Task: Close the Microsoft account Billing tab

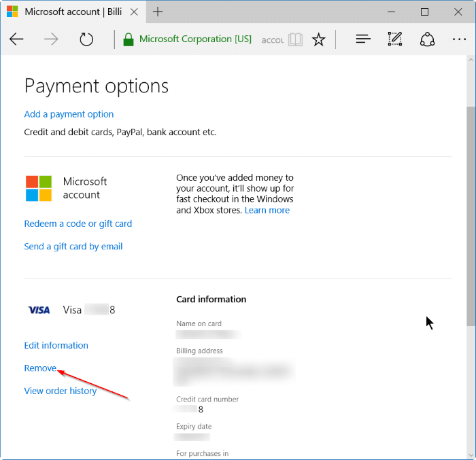Action: click(134, 12)
